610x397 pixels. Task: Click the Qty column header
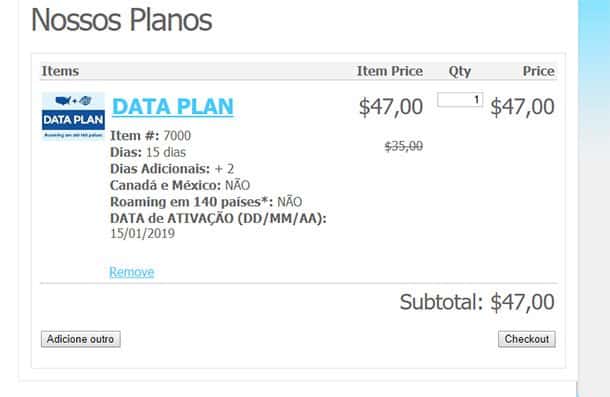point(460,71)
